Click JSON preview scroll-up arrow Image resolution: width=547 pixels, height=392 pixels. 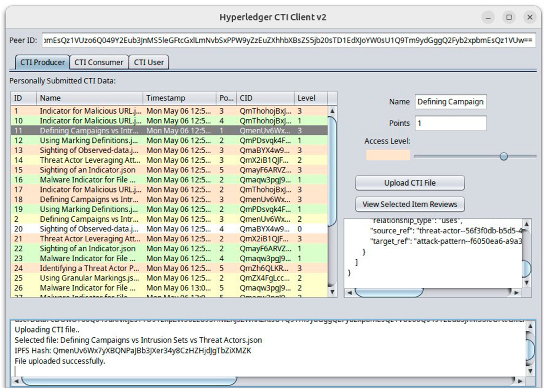click(526, 224)
